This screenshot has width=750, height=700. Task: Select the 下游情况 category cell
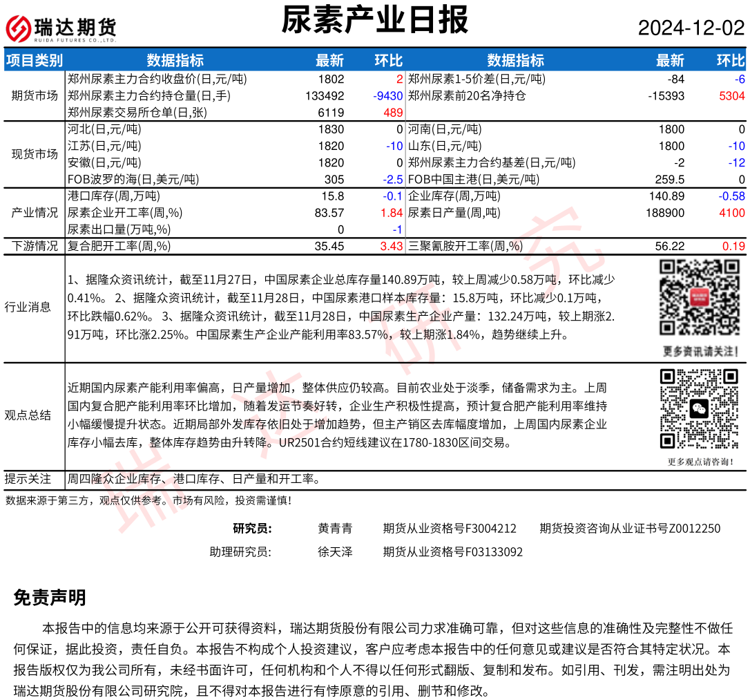(x=35, y=246)
